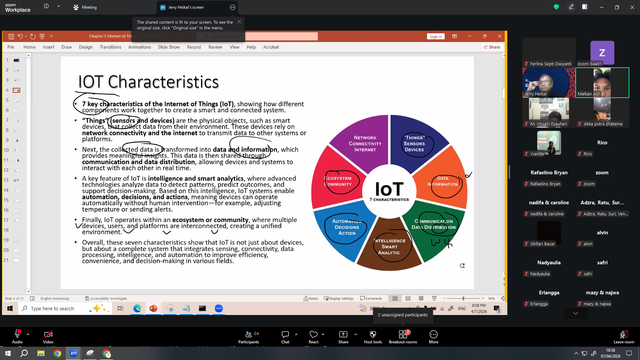Viewport: 640px width, 360px height.
Task: Click PowerPoint Sign in button
Action: [x=436, y=36]
